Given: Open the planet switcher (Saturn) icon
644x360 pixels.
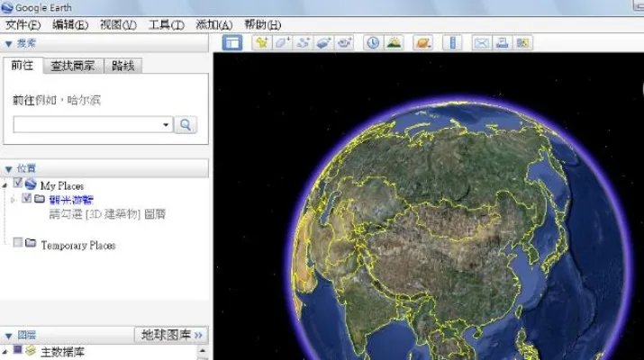Looking at the screenshot, I should pos(423,42).
